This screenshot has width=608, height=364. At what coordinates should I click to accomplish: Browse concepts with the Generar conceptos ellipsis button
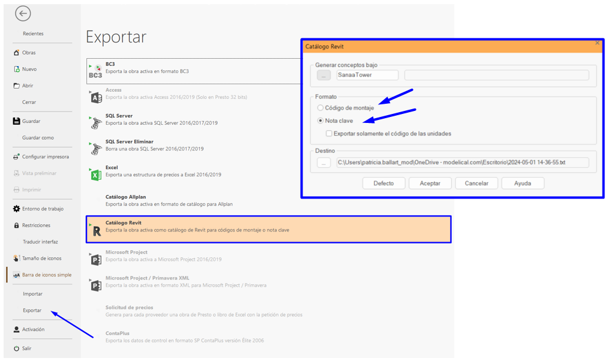point(324,75)
